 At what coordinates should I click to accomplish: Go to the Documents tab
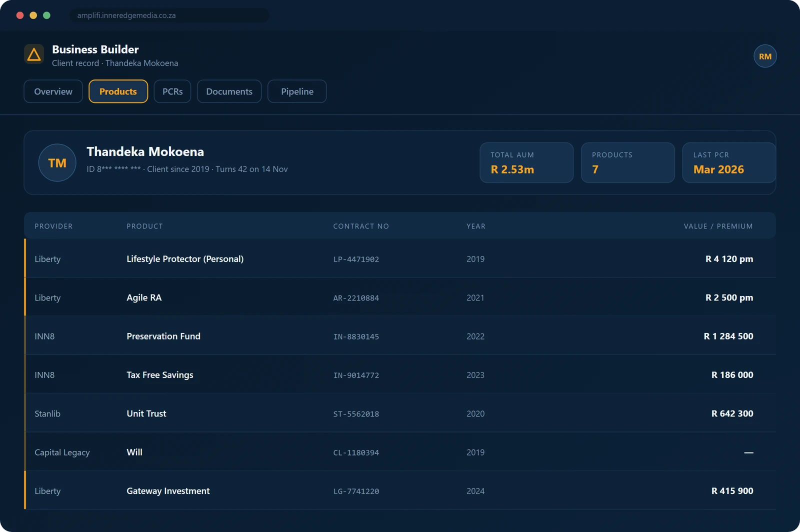click(229, 91)
